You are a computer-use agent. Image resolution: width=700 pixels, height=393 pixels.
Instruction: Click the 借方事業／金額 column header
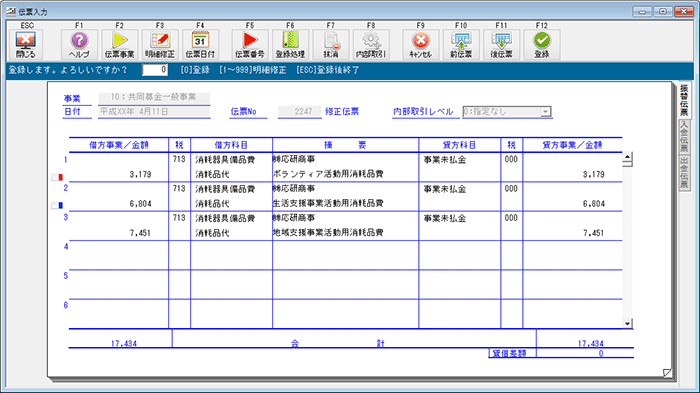[119, 145]
